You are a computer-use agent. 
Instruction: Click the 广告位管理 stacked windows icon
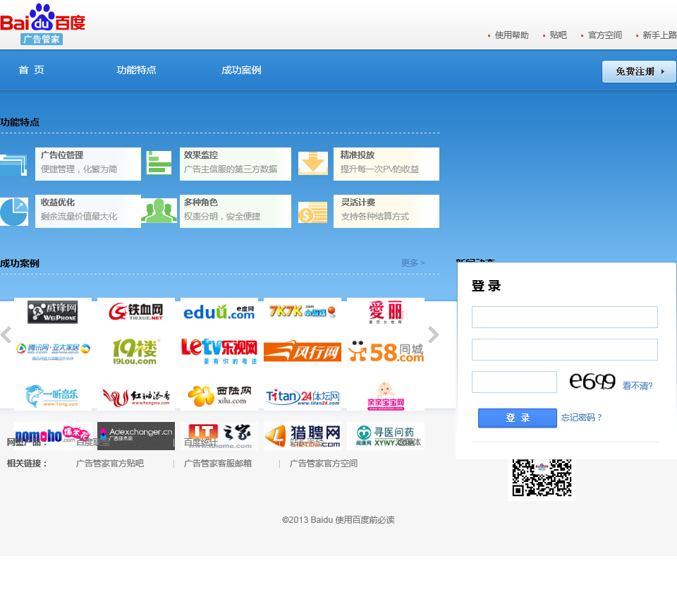click(13, 164)
